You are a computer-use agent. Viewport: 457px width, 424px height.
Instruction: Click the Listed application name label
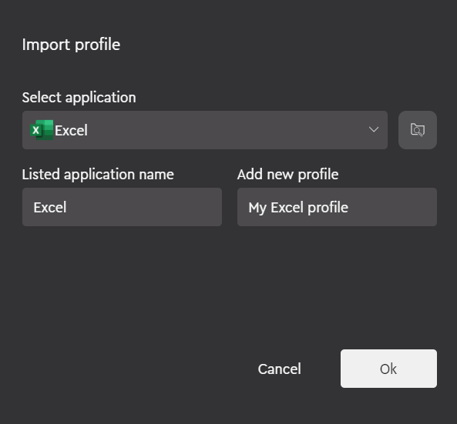pyautogui.click(x=98, y=174)
